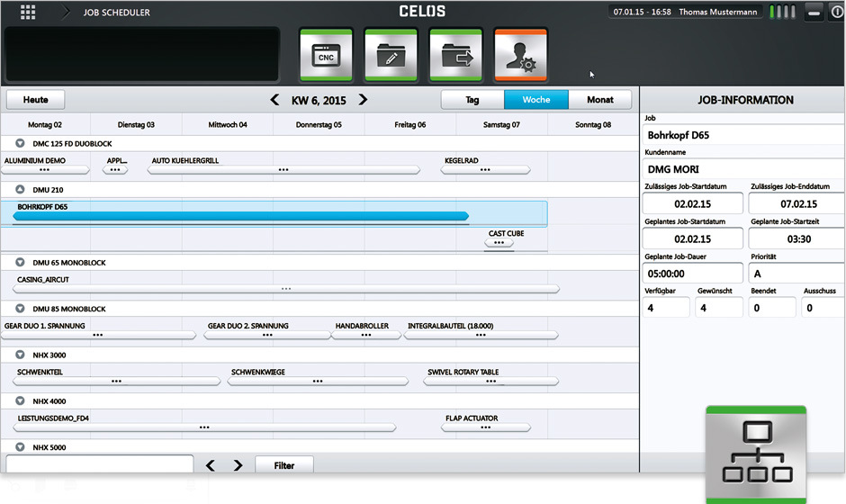Click the Montag 02 day header

tap(45, 125)
